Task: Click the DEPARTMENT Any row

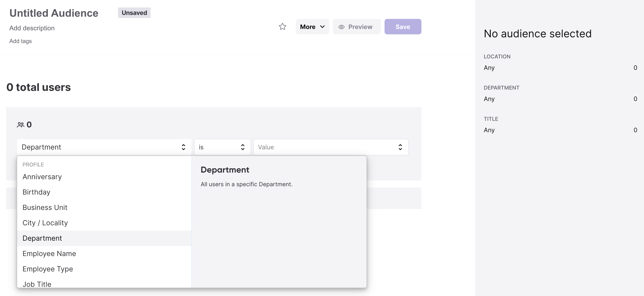Action: point(560,99)
